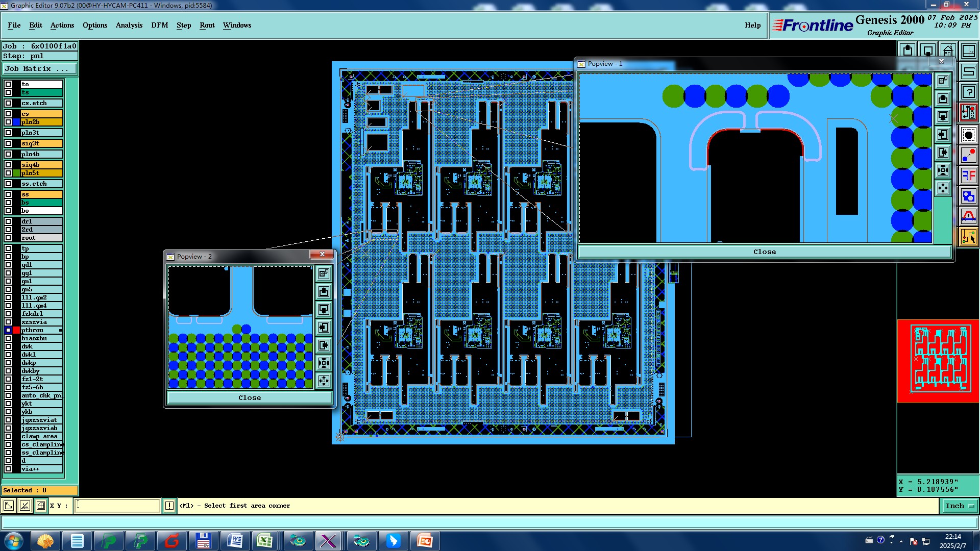The image size is (980, 551).
Task: Open the Job Matrix selector
Action: click(40, 68)
